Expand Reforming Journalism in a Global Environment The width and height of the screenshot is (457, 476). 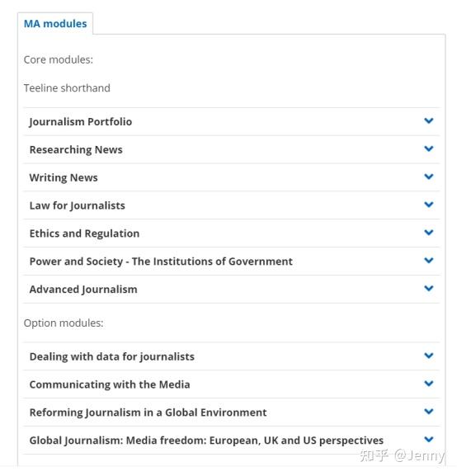click(x=231, y=412)
